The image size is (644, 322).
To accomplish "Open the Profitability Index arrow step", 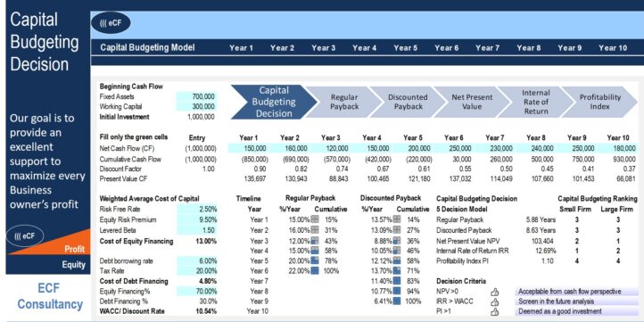I will (599, 102).
